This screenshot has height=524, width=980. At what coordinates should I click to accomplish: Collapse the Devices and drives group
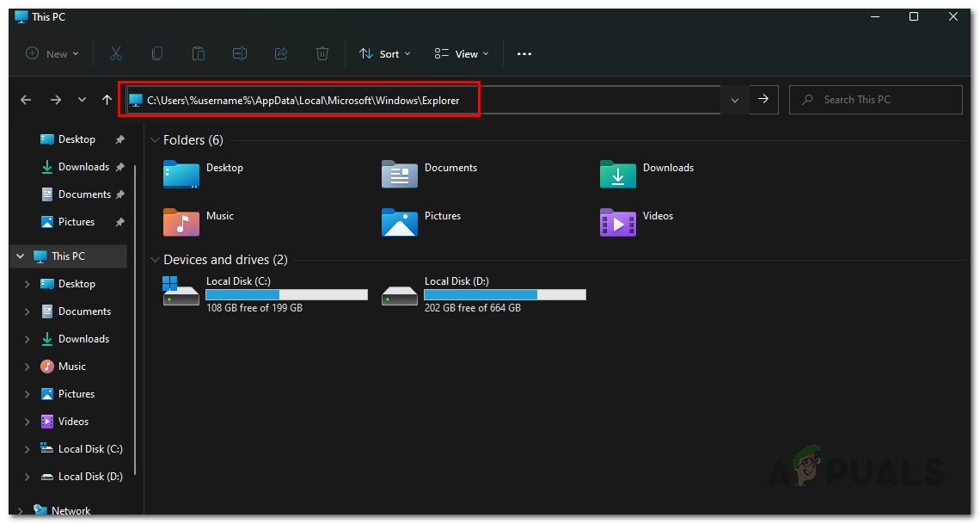coord(155,260)
